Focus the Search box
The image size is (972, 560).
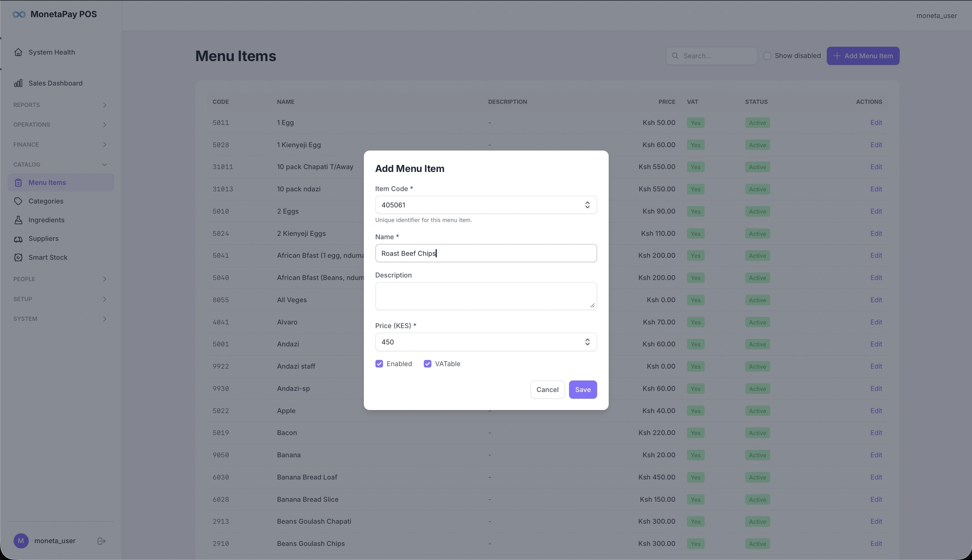pyautogui.click(x=712, y=56)
